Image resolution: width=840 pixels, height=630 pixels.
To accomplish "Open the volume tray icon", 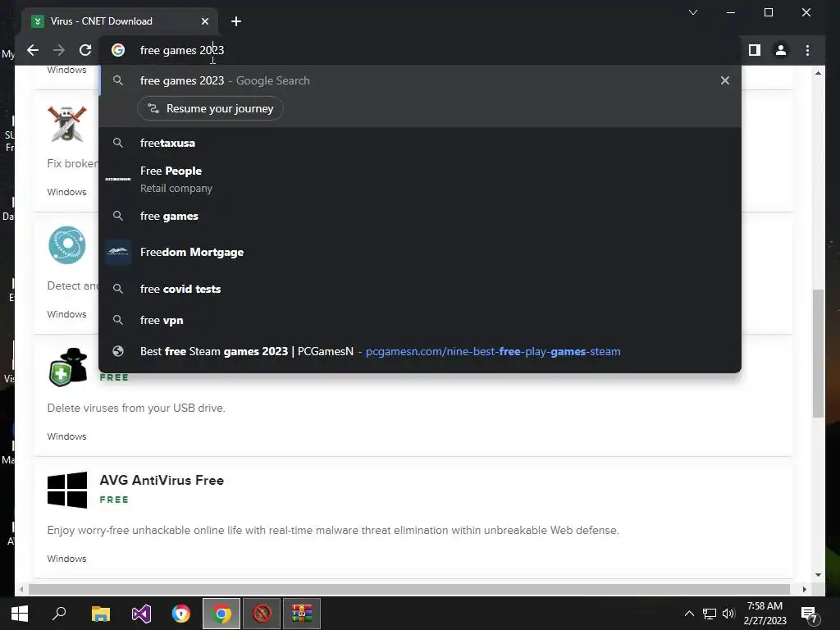I will (728, 614).
